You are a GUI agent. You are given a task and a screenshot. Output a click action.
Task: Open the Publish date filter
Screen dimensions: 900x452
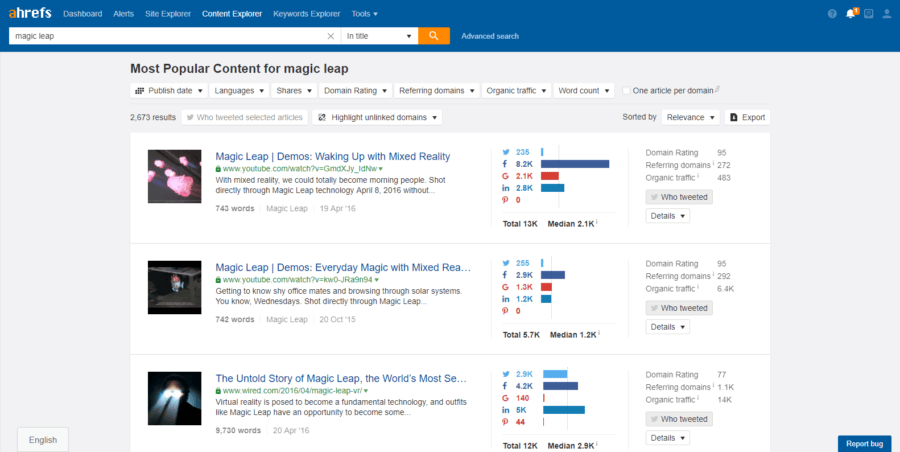click(x=169, y=91)
